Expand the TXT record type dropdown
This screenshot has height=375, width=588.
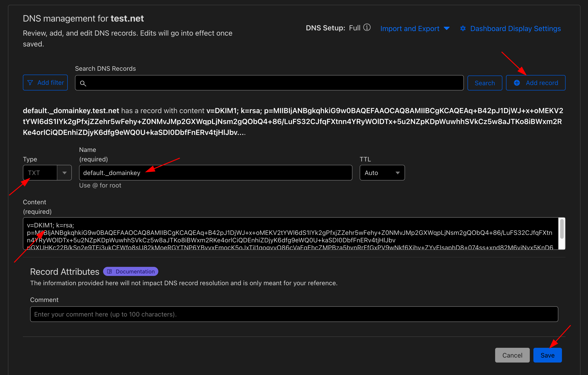(x=64, y=173)
